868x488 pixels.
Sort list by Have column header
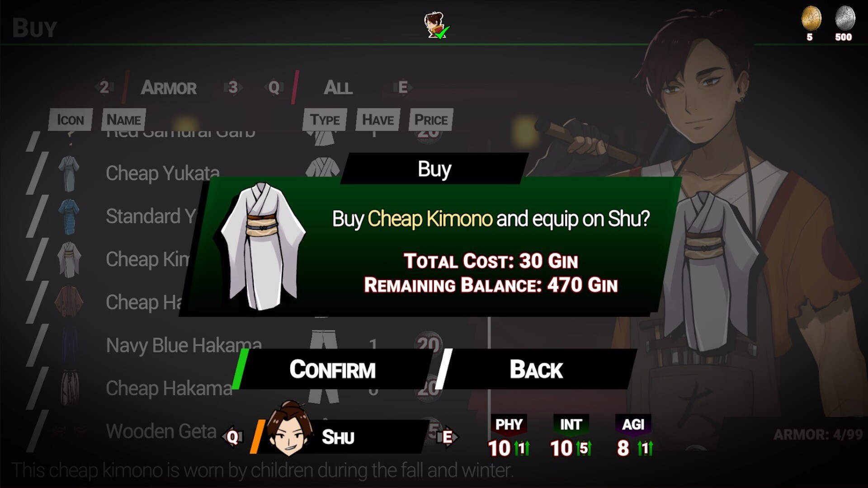click(x=378, y=120)
